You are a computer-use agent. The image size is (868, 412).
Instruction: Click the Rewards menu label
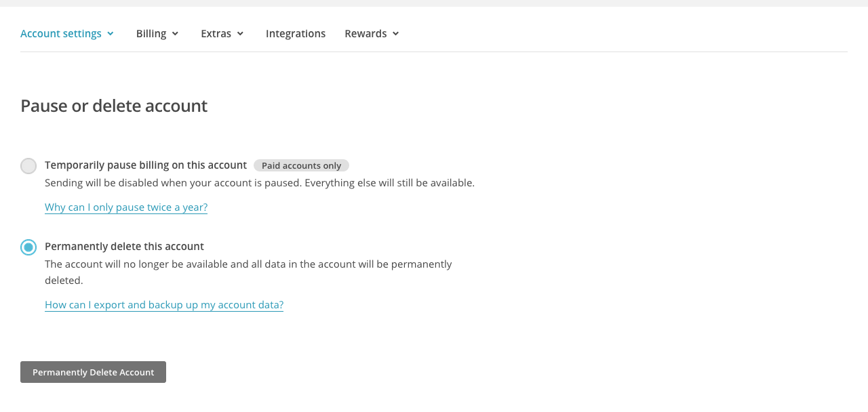(x=366, y=33)
